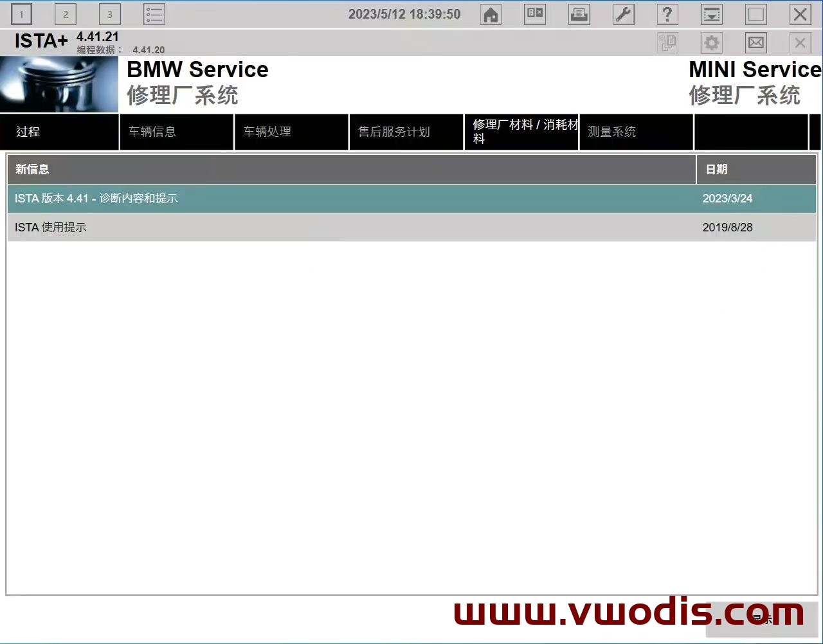Click the print icon in the title bar

tap(579, 14)
